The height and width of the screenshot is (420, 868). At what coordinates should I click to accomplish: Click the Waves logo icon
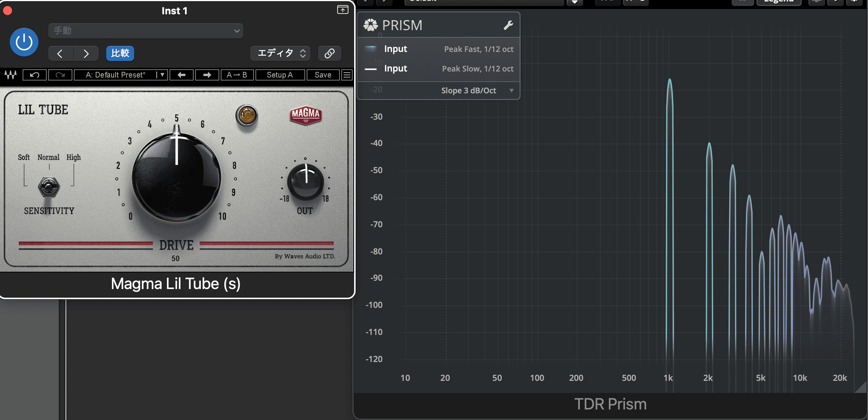click(11, 75)
